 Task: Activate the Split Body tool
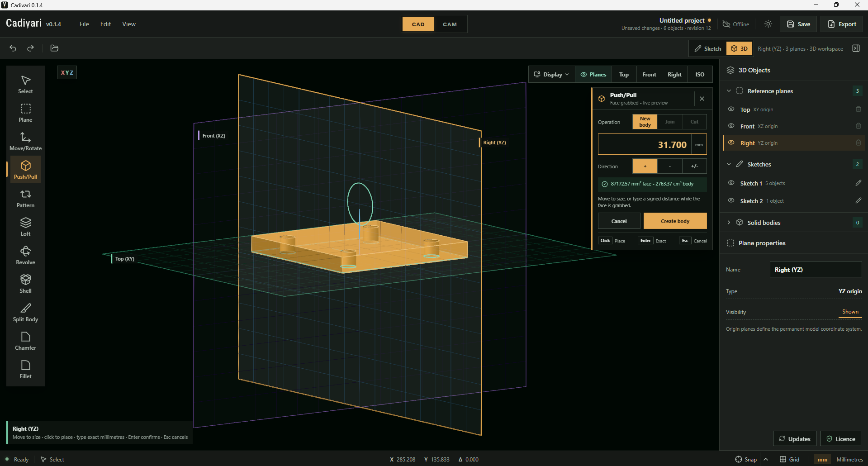point(26,313)
